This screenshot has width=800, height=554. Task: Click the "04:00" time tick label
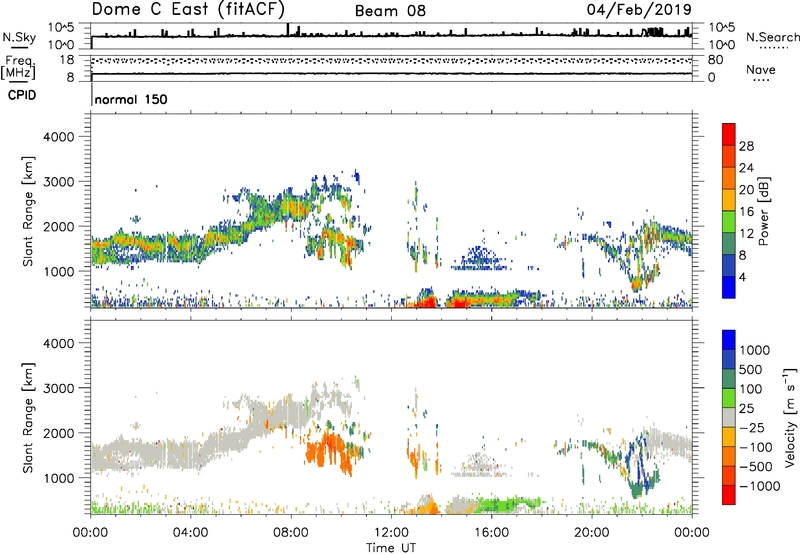190,533
